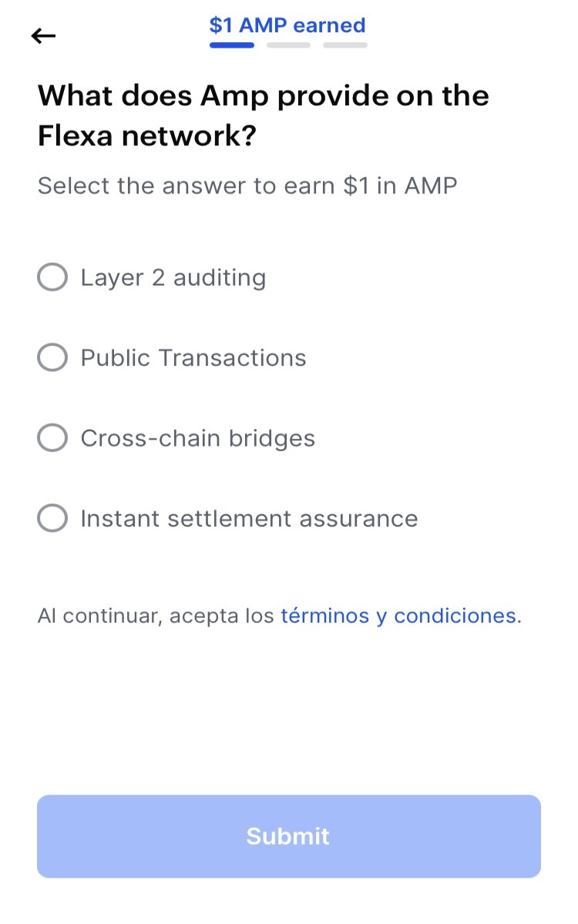Viewport: 578px width, 924px height.
Task: Tap the Cross-chain bridges answer text
Action: 198,439
